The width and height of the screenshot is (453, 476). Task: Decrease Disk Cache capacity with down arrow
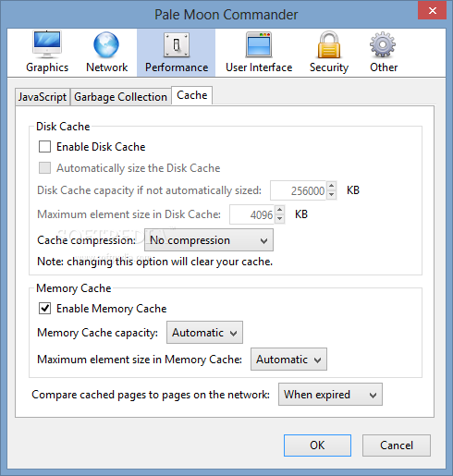(331, 195)
